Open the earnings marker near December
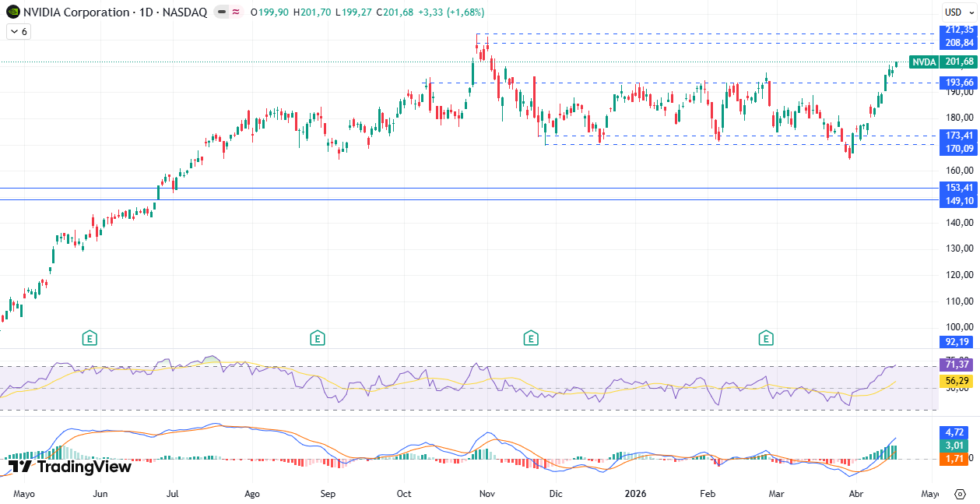Image resolution: width=980 pixels, height=504 pixels. click(531, 338)
